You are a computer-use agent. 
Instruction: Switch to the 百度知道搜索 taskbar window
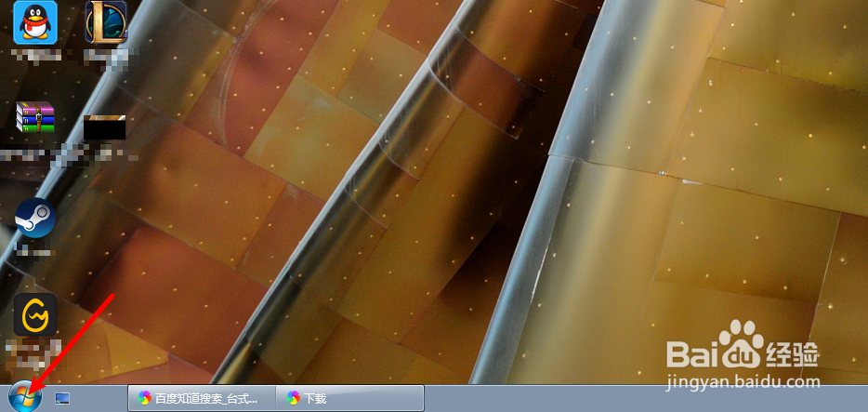click(x=203, y=398)
